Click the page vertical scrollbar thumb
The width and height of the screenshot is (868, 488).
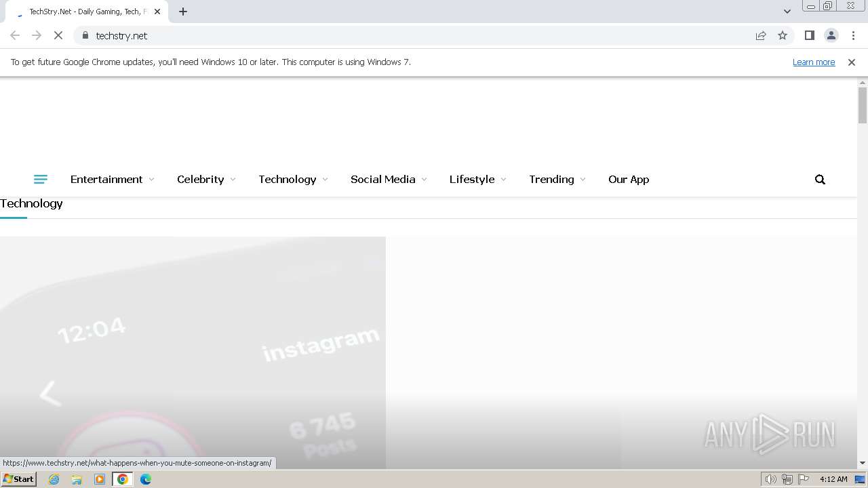click(863, 105)
